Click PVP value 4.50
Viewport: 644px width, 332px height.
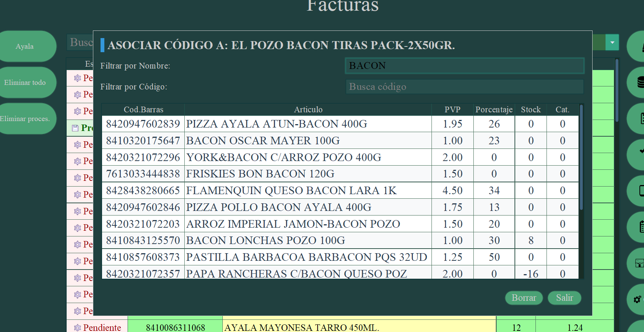coord(452,191)
